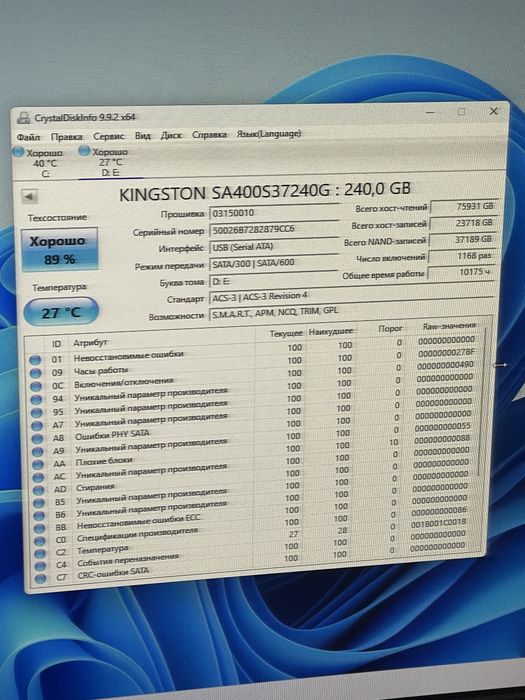Open the Диск menu
The width and height of the screenshot is (525, 700).
pos(171,135)
